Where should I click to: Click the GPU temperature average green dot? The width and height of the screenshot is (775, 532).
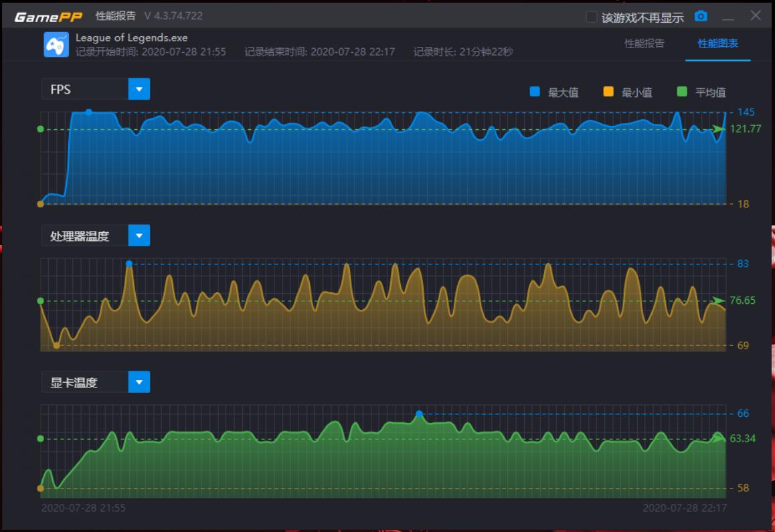click(41, 438)
